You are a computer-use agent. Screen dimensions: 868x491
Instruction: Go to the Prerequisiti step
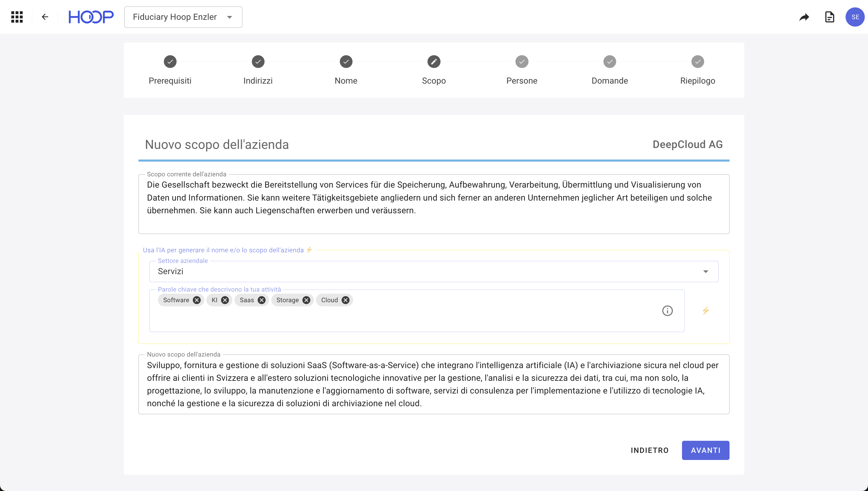pyautogui.click(x=170, y=62)
